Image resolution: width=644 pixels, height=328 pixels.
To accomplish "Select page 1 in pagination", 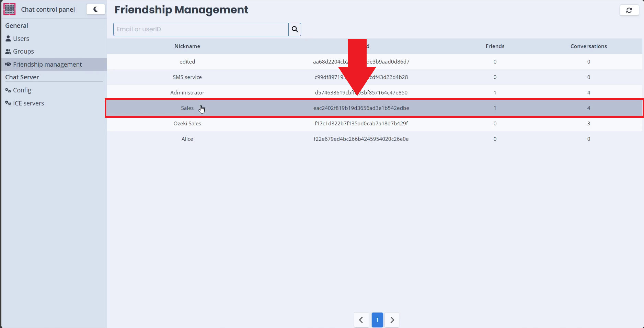I will [377, 320].
